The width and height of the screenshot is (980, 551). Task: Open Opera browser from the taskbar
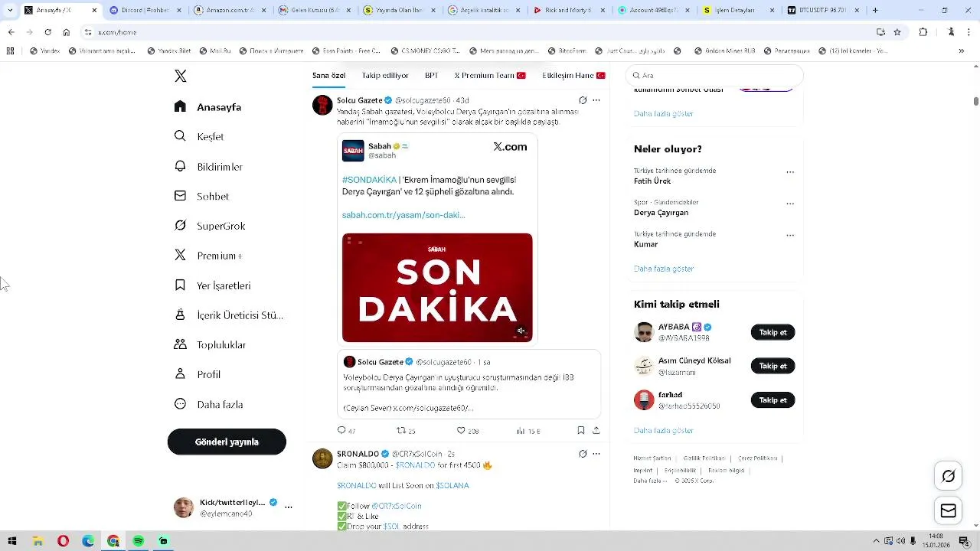tap(63, 541)
